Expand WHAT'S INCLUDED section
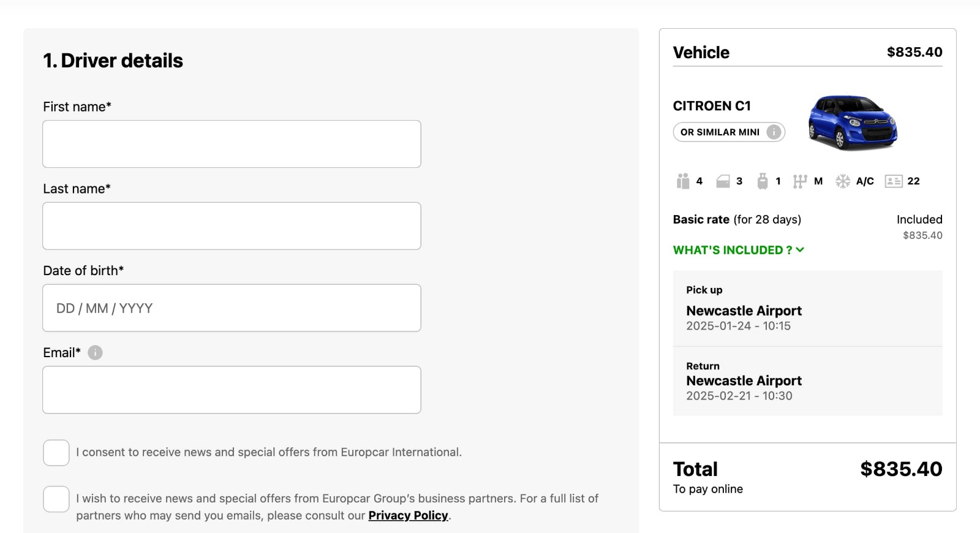The image size is (980, 533). point(739,250)
